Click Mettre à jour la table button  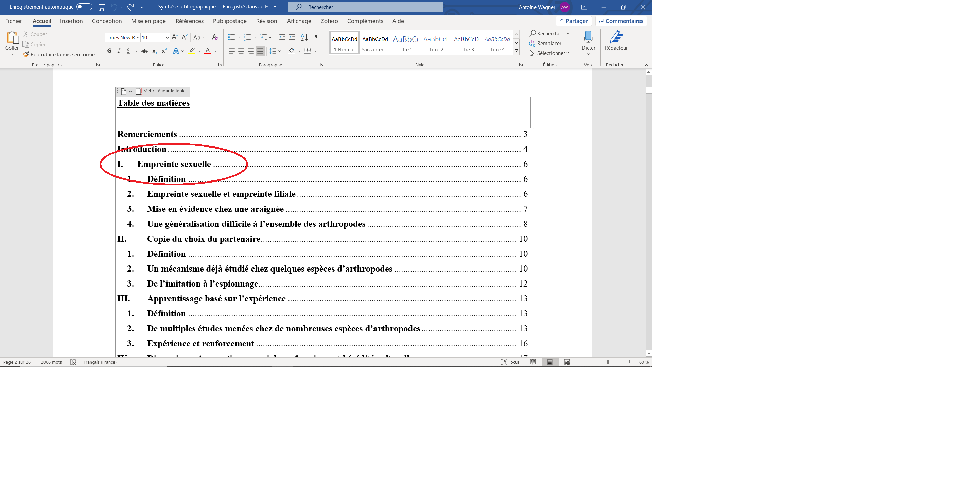pyautogui.click(x=162, y=91)
